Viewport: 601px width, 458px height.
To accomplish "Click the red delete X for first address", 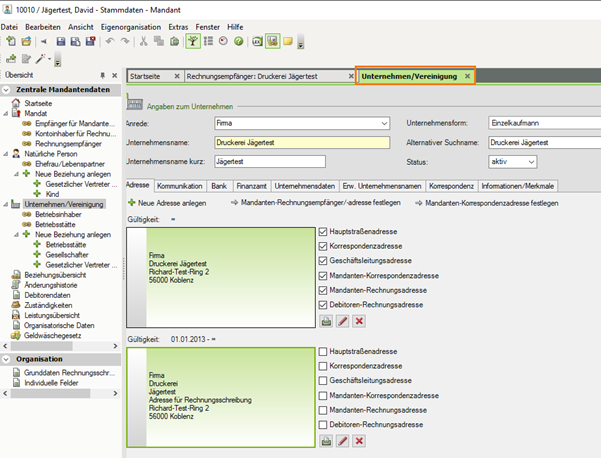I will [x=358, y=321].
